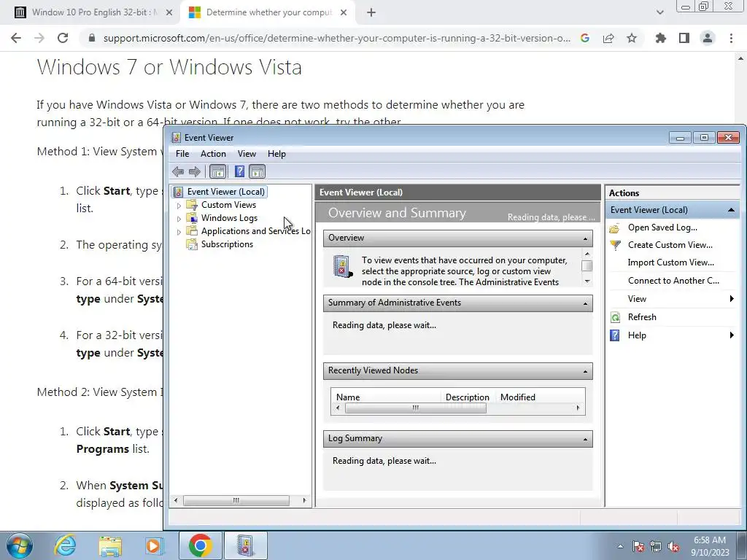
Task: Expand Applications and Services Logs node arrow
Action: 179,232
